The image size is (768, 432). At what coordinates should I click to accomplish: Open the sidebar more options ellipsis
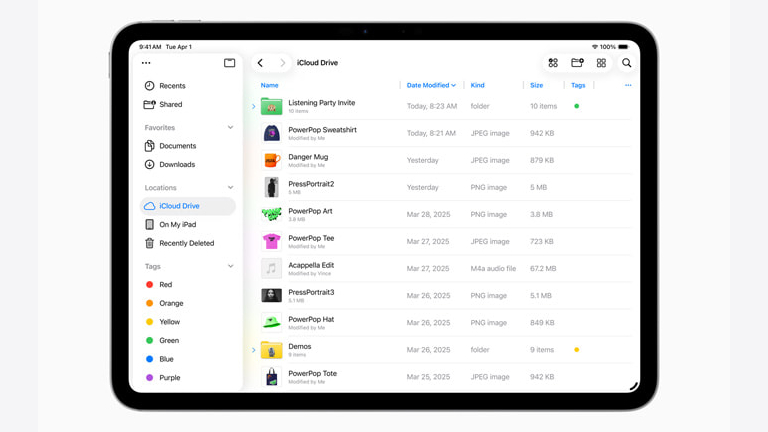(x=146, y=63)
